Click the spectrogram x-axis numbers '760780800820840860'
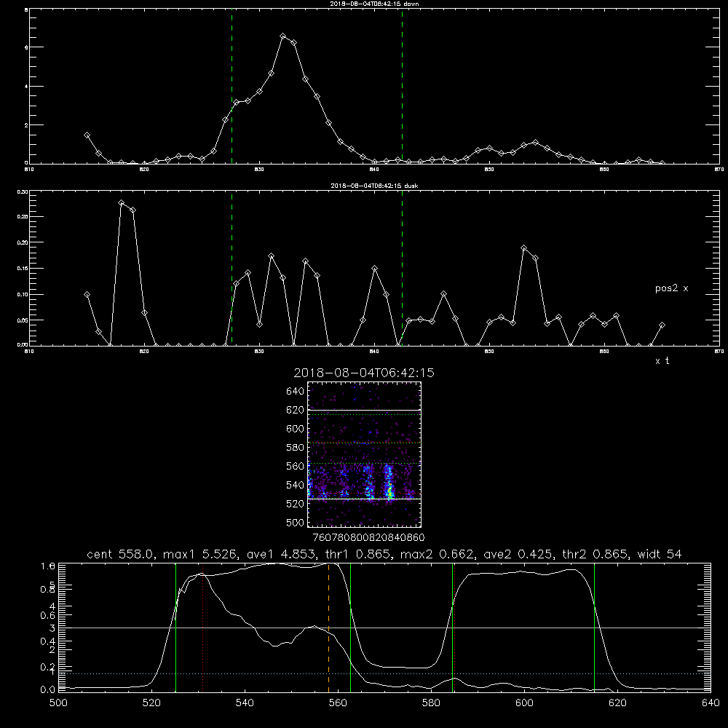This screenshot has height=728, width=728. (368, 538)
